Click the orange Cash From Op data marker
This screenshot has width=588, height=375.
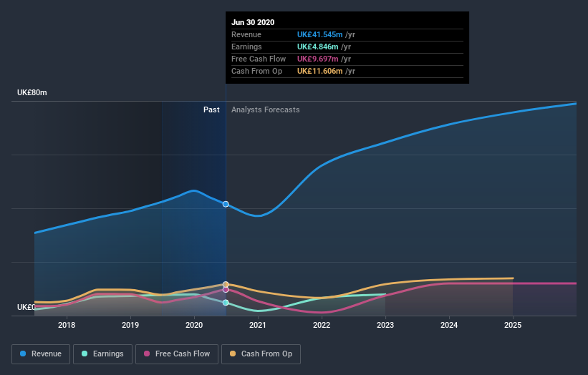point(226,284)
